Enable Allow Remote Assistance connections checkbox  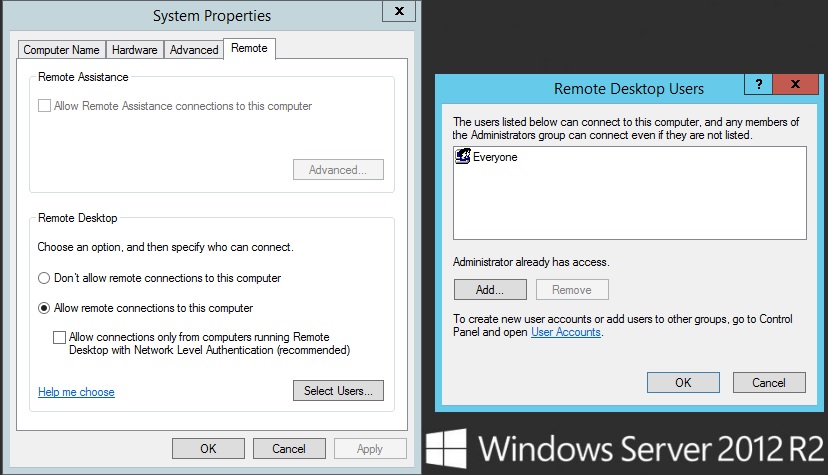[x=44, y=106]
